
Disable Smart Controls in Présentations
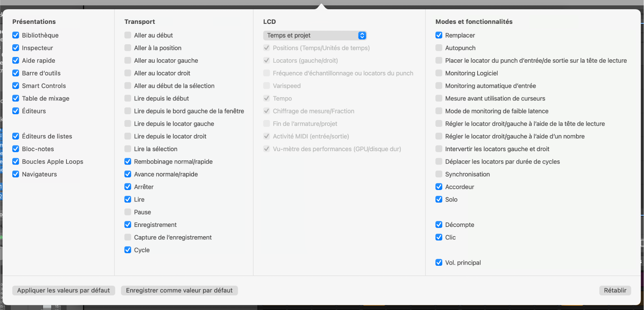(16, 86)
